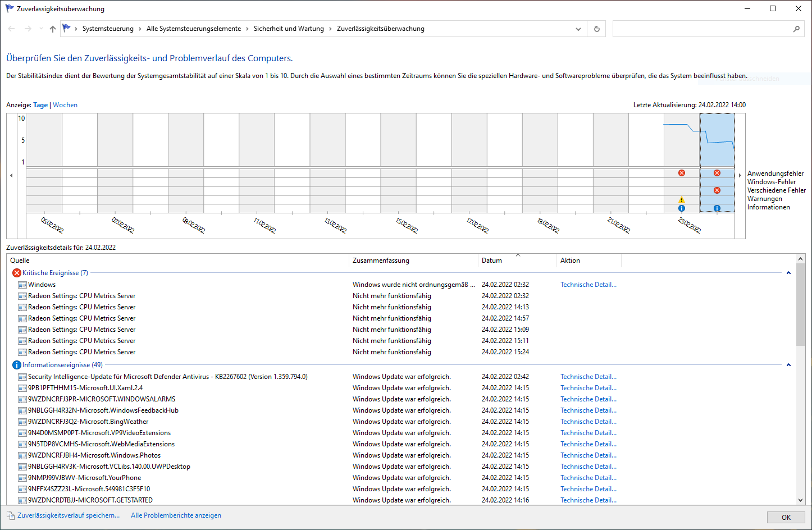Click Alle Systemsteuerungselemente breadcrumb

[194, 29]
